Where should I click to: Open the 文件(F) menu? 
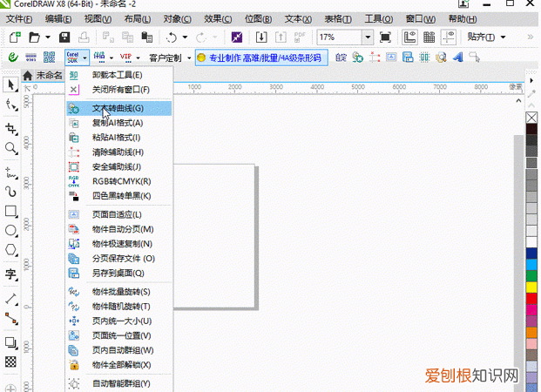pyautogui.click(x=19, y=19)
